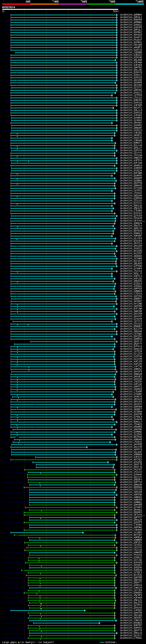The image size is (146, 644).
Task: Select hit label UniRef100_C6TMY4
Action: click(x=131, y=95)
